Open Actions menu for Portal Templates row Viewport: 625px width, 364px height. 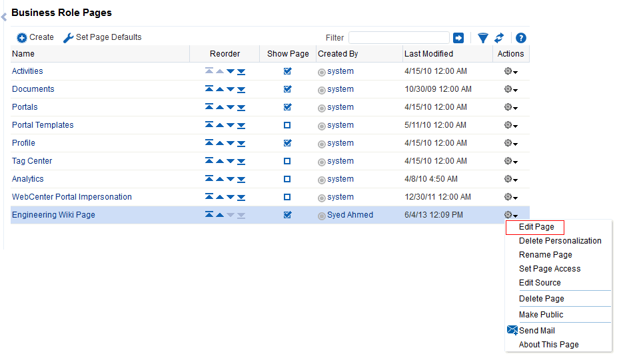click(510, 125)
